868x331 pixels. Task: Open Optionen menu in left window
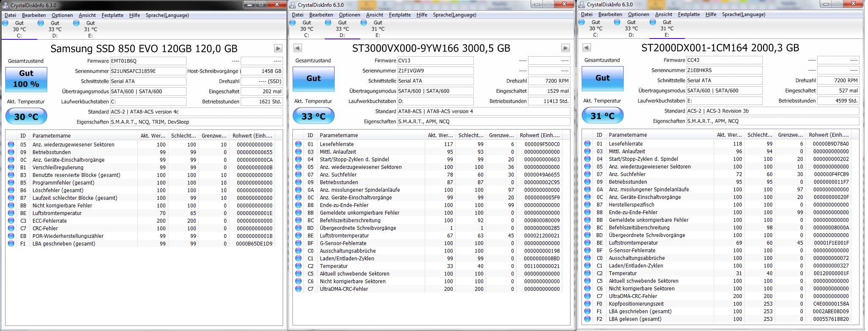62,15
